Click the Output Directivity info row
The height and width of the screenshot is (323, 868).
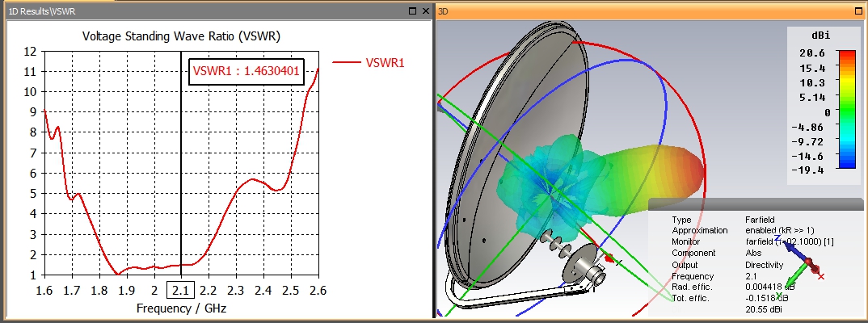point(727,265)
